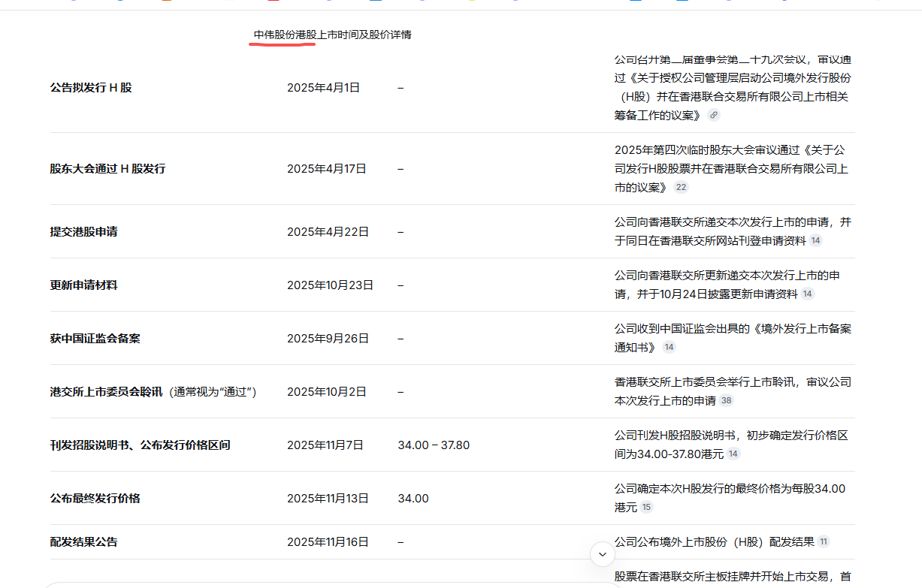Open citation badge 15 after 港元
922x588 pixels.
click(x=646, y=507)
